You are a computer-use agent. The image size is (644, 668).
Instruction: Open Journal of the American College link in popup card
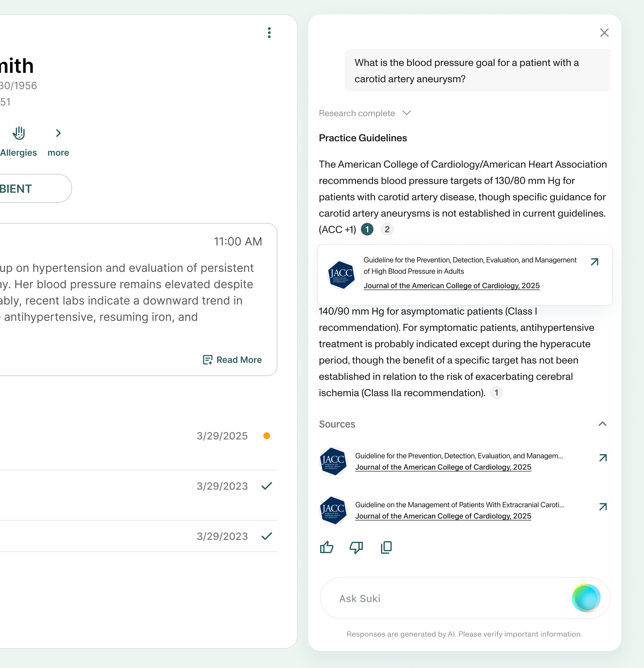click(x=452, y=286)
